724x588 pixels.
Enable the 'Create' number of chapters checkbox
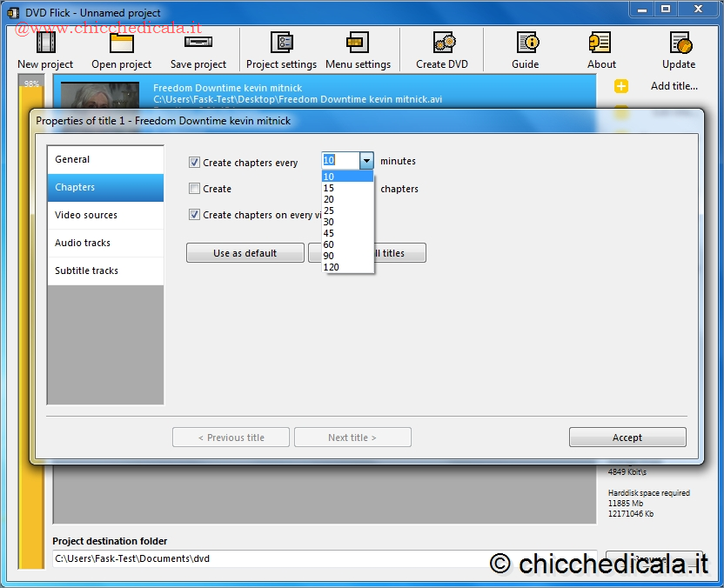pyautogui.click(x=195, y=189)
